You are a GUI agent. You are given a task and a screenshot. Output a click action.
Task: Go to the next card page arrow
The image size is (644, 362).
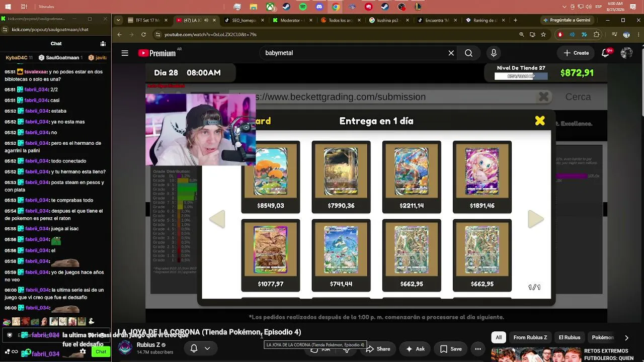point(536,219)
